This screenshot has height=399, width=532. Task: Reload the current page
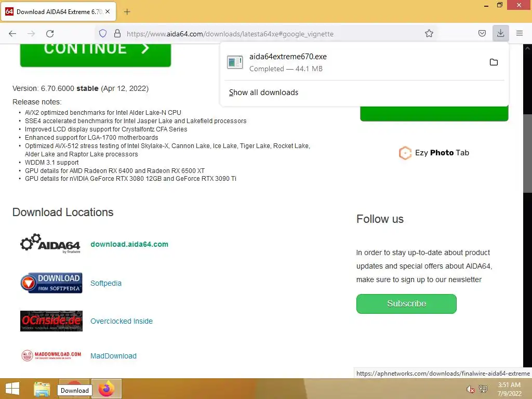click(x=50, y=34)
